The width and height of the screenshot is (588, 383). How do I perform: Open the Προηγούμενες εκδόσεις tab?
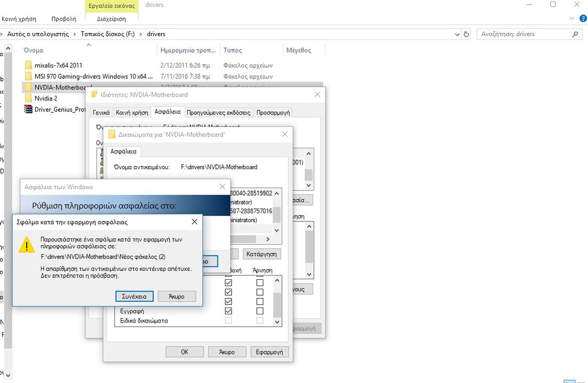click(x=218, y=113)
